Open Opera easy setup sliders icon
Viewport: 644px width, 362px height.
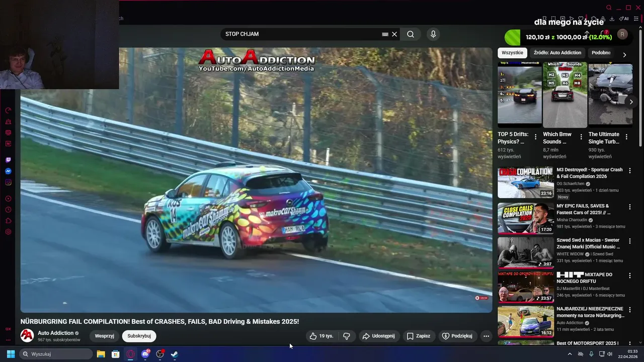point(636,19)
